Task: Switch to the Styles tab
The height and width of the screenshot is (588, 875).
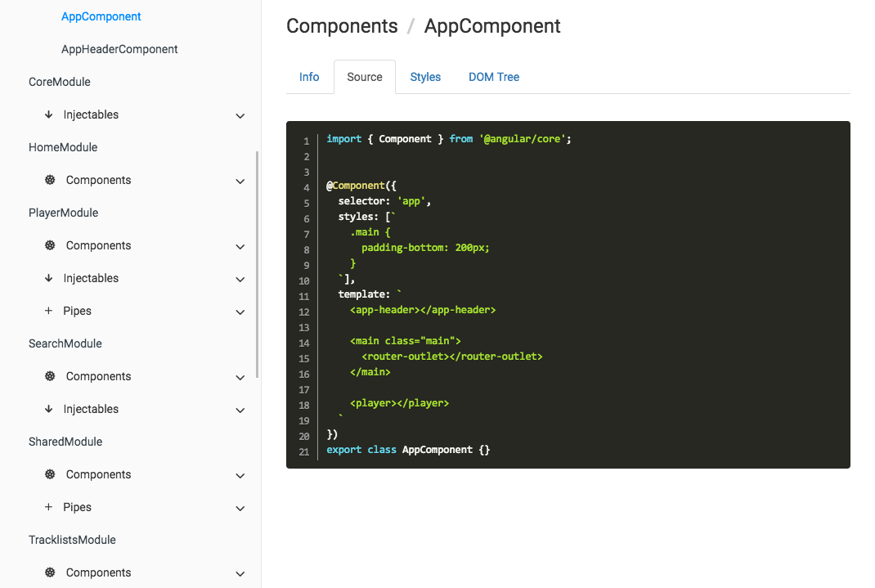Action: pyautogui.click(x=425, y=76)
